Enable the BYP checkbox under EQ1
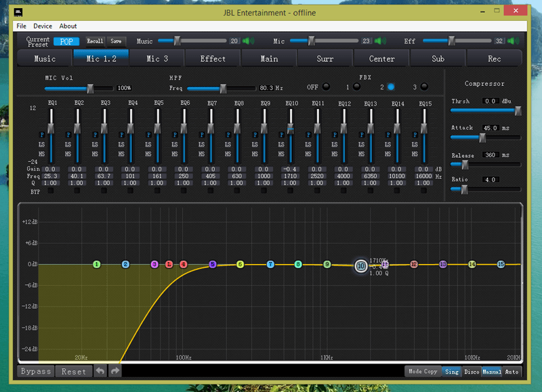The image size is (542, 392). (51, 191)
